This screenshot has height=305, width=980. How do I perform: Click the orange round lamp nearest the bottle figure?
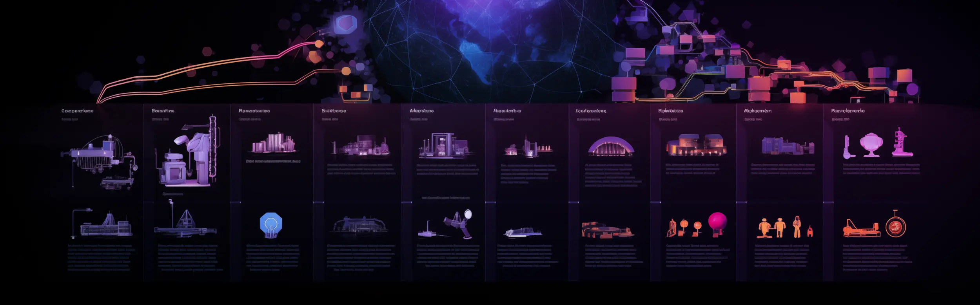[x=684, y=227]
